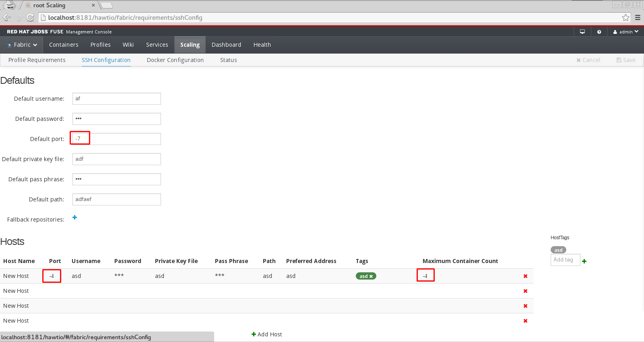Open the admin user dropdown
Viewport: 644px width, 342px height.
click(x=626, y=32)
